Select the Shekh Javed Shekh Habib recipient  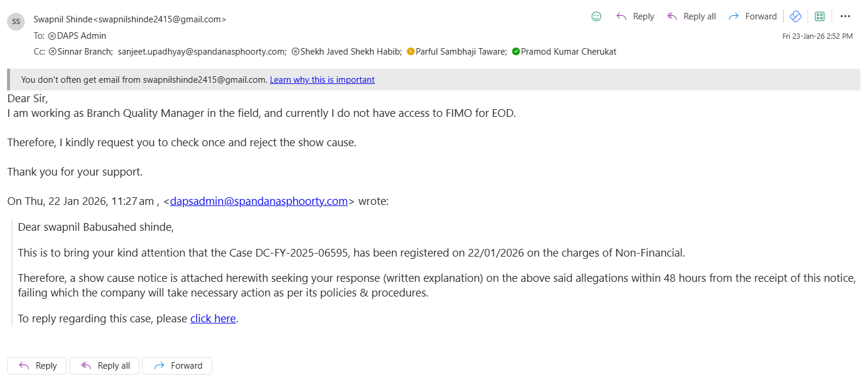point(350,52)
